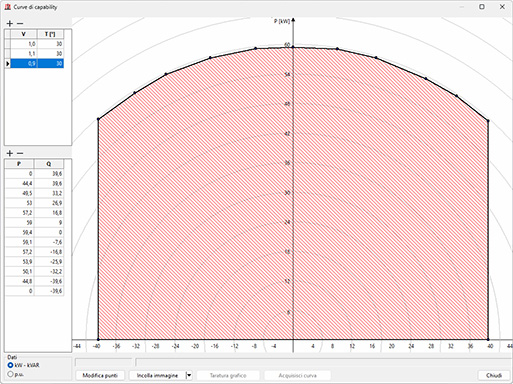Viewport: 513px width, 384px height.
Task: Select the T cell in row V 1,0
Action: point(50,44)
